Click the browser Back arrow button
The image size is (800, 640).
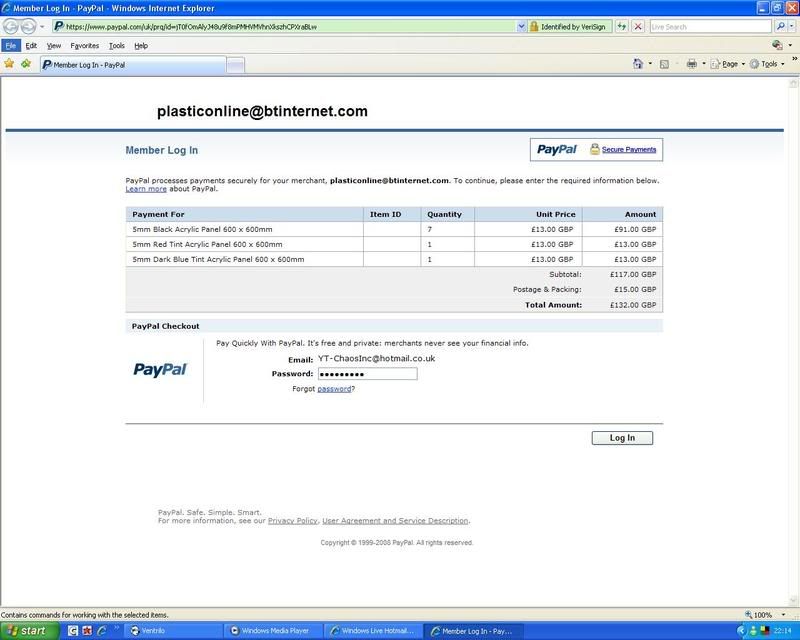11,26
